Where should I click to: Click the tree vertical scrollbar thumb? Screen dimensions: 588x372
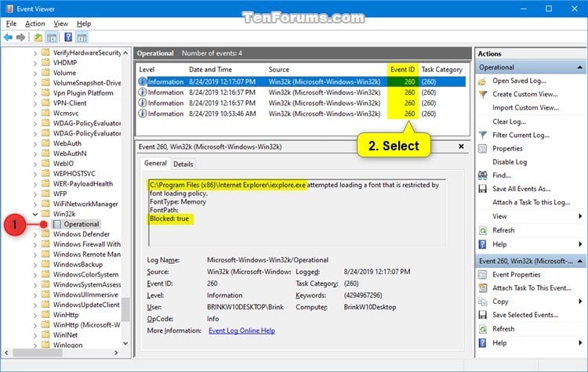click(x=125, y=310)
